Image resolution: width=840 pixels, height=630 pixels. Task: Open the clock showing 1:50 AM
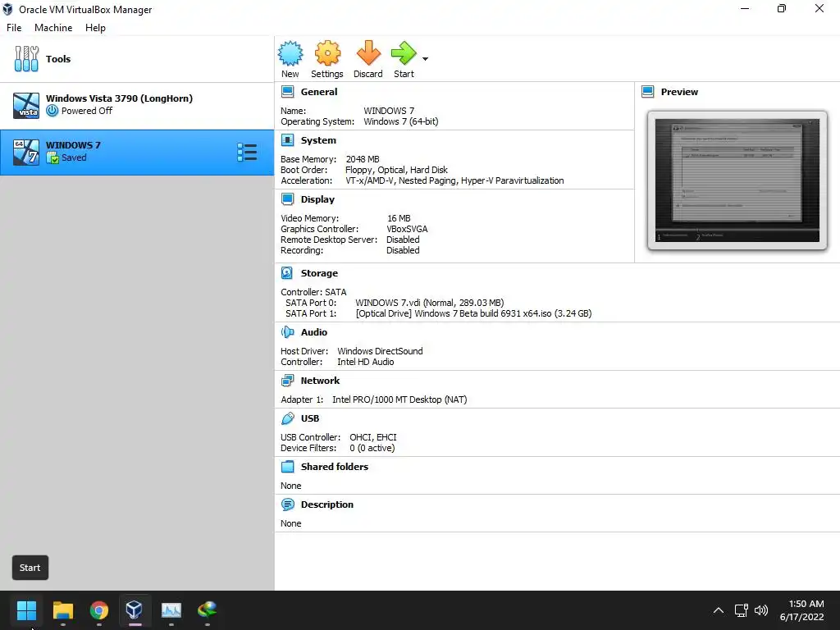point(801,610)
